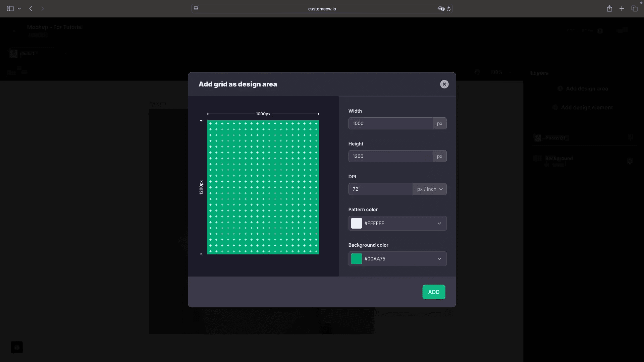This screenshot has height=362, width=644.
Task: Go back with browser back arrow
Action: coord(31,9)
